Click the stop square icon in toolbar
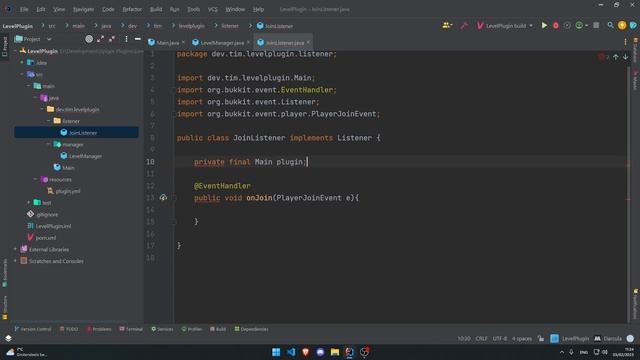This screenshot has width=640, height=360. pos(596,25)
